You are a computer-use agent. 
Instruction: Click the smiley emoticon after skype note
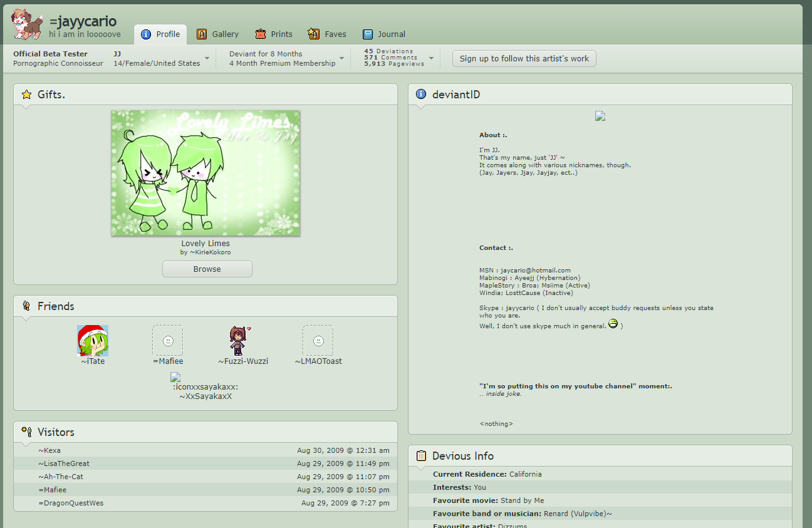[613, 324]
